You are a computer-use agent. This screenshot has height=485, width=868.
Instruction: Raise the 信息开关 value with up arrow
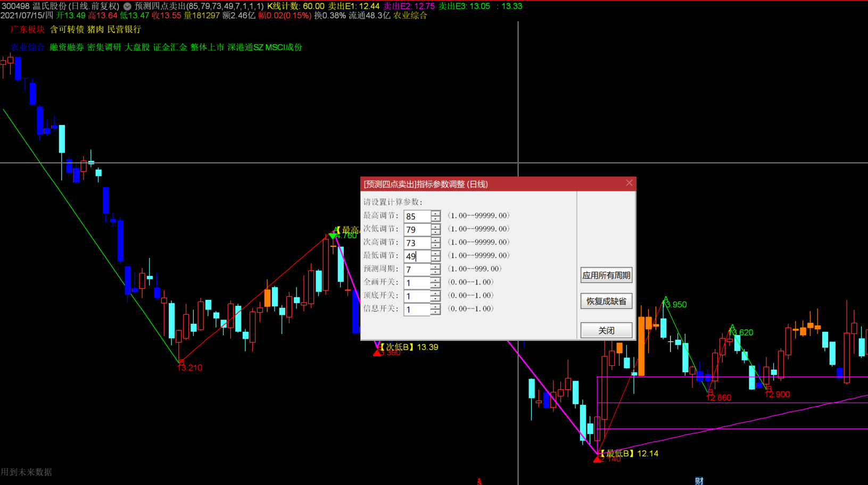click(436, 306)
